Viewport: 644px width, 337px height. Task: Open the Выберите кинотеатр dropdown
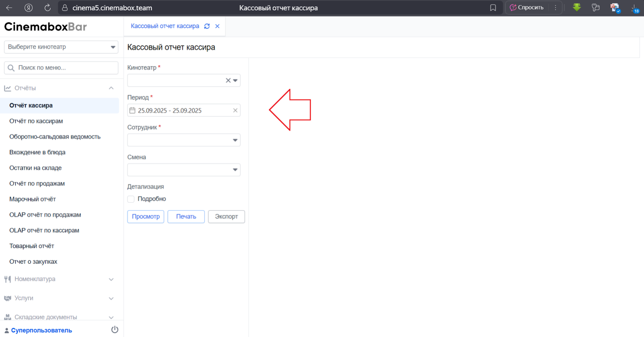tap(61, 47)
